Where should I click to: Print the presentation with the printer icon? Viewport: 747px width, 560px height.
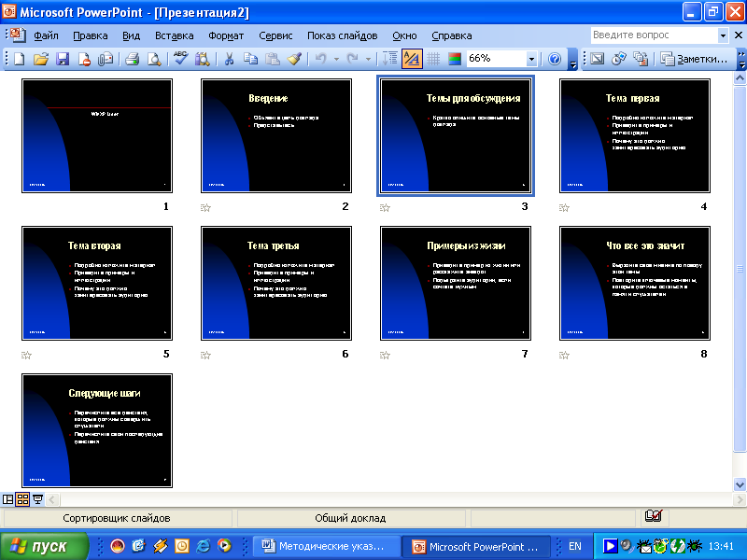pos(132,59)
